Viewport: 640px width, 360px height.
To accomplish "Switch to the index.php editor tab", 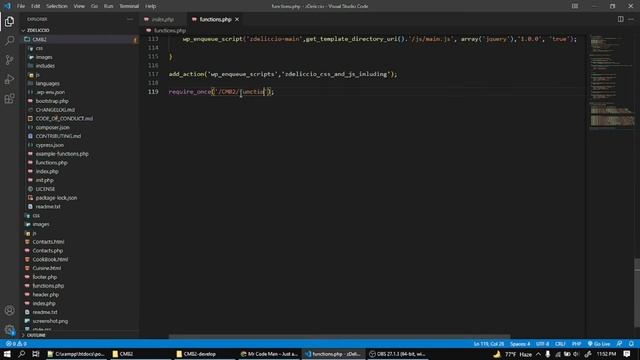I will 162,19.
